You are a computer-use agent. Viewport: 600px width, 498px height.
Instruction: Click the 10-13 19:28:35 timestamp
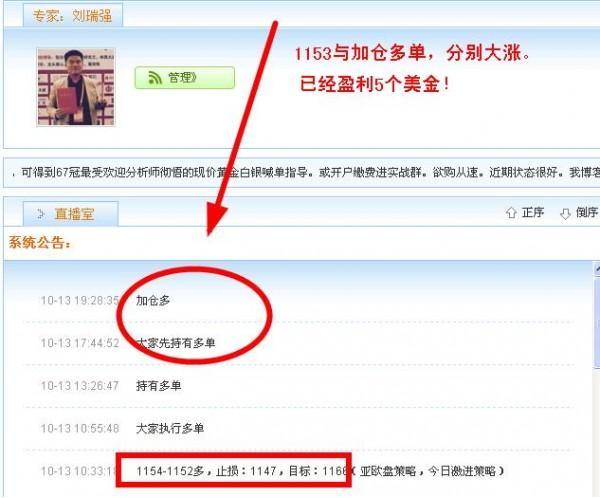point(80,300)
